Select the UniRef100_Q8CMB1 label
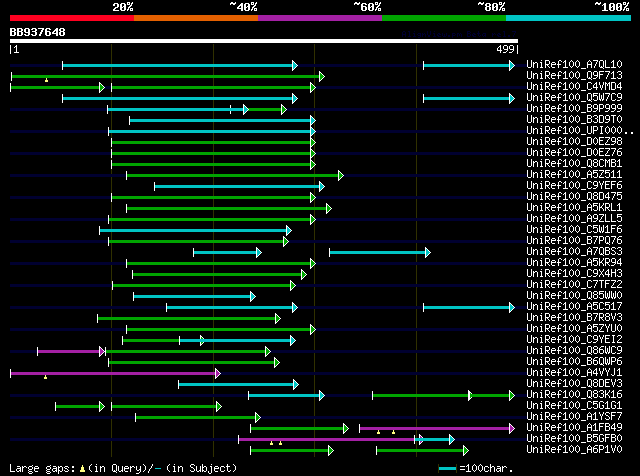This screenshot has width=640, height=476. pyautogui.click(x=574, y=164)
